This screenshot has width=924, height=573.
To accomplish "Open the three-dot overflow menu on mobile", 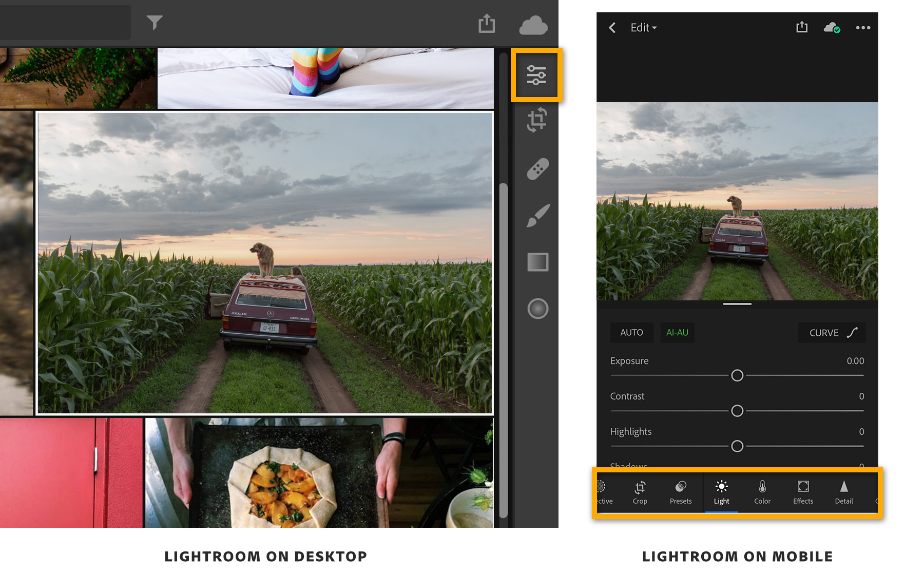I will coord(862,28).
